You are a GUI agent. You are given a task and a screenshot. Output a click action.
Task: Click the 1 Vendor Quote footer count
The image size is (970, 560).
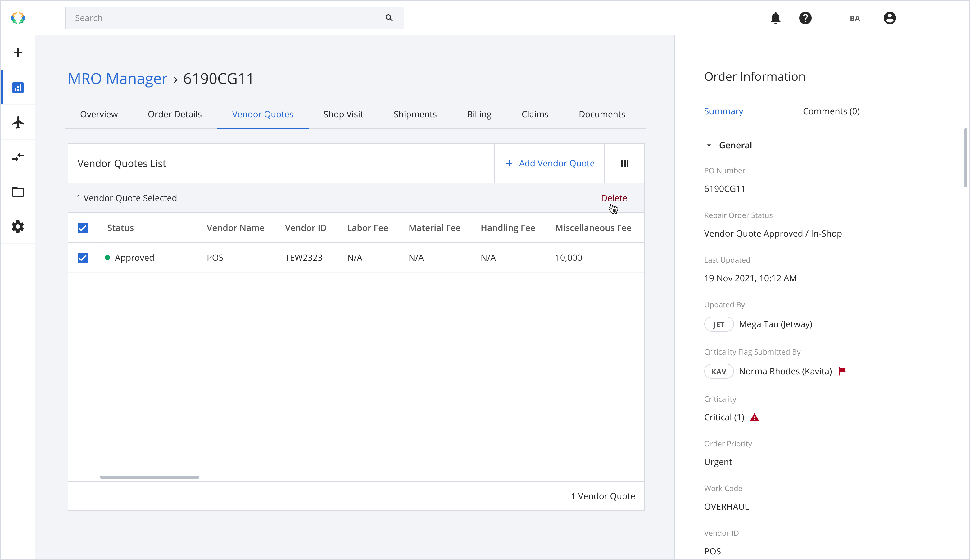(603, 496)
